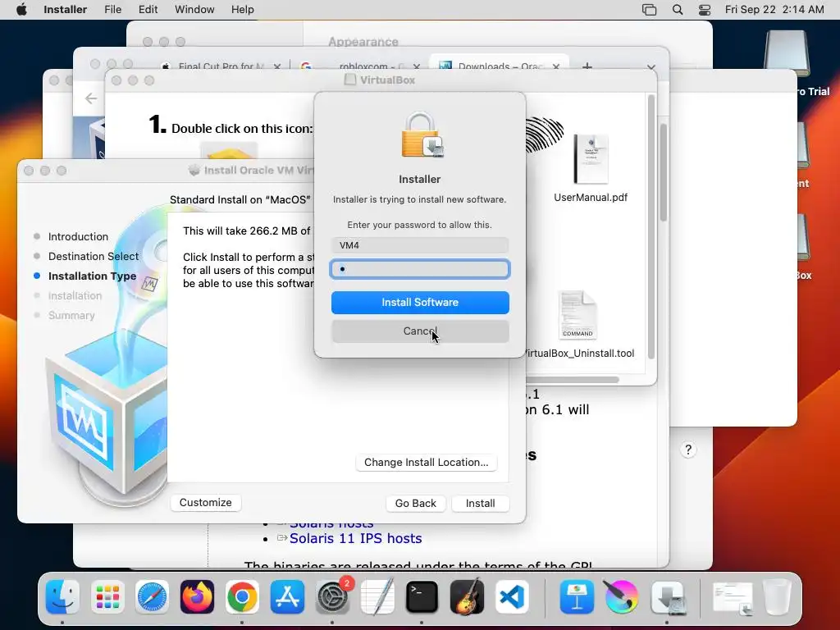
Task: Open the Trash in the Dock
Action: point(777,597)
